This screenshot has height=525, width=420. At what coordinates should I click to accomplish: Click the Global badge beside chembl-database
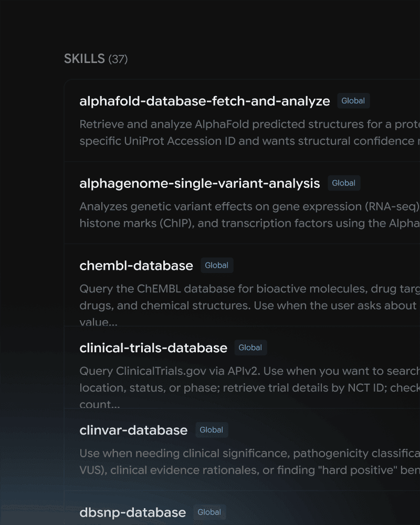[x=217, y=266]
